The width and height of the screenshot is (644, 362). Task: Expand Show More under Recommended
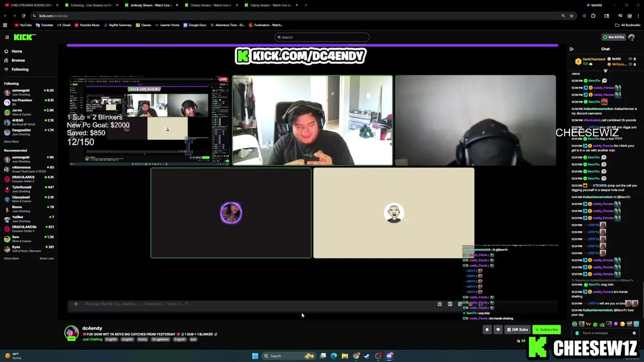click(11, 258)
